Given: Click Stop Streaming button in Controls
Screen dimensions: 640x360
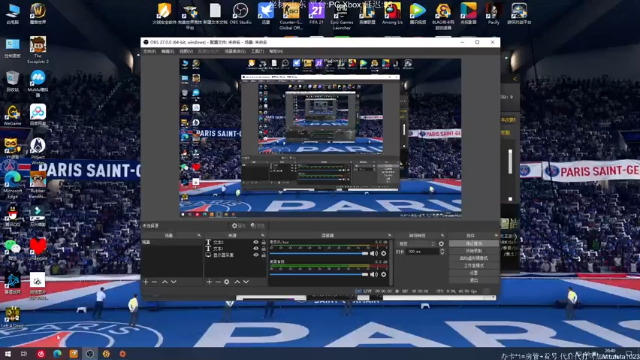Looking at the screenshot, I should point(473,243).
